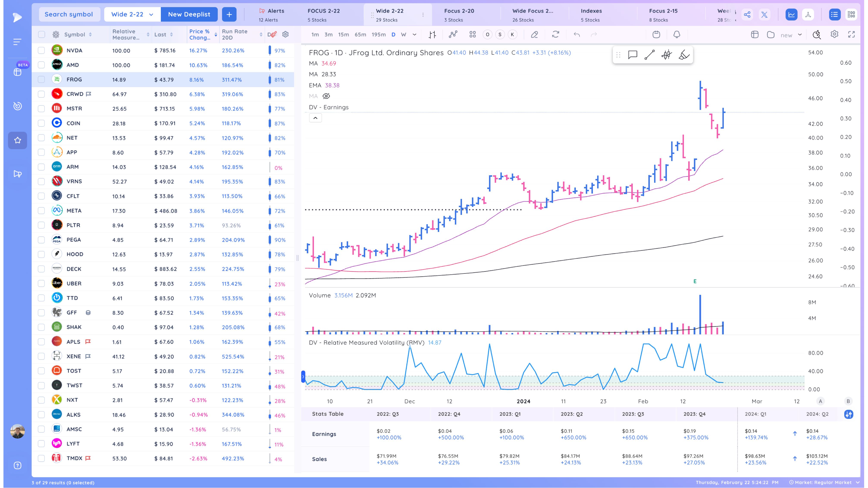Select the eraser drawing tool
The image size is (868, 488).
(x=684, y=55)
